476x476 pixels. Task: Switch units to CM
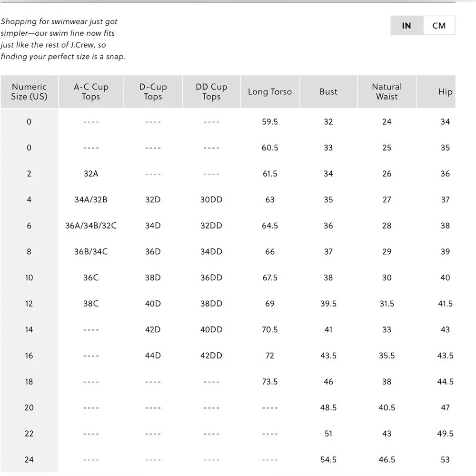[x=439, y=26]
